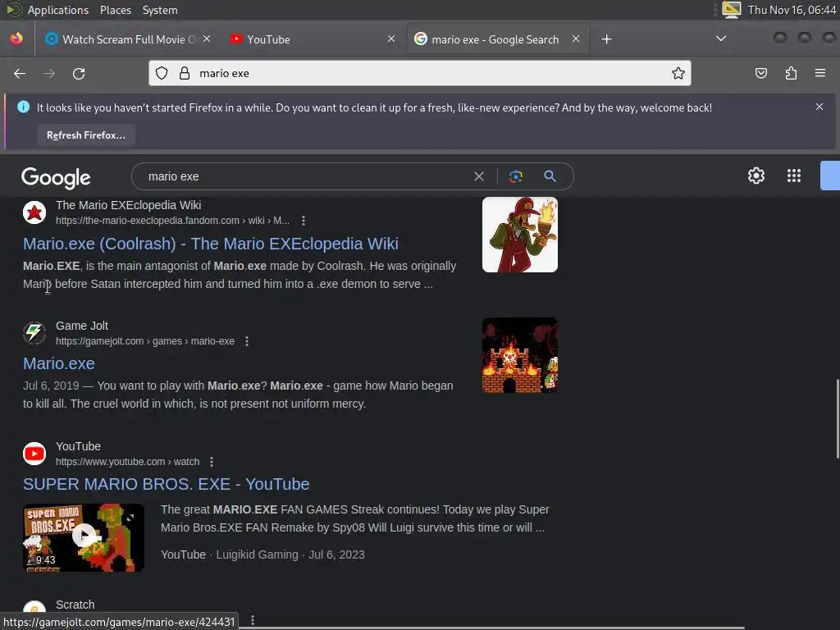Open the System menu
Image resolution: width=840 pixels, height=630 pixels.
pos(160,10)
